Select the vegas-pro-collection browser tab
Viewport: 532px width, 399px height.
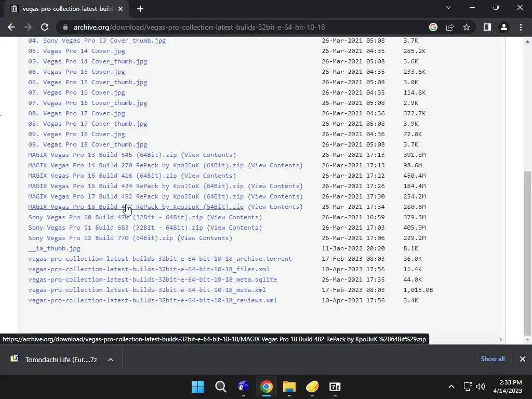(x=66, y=9)
